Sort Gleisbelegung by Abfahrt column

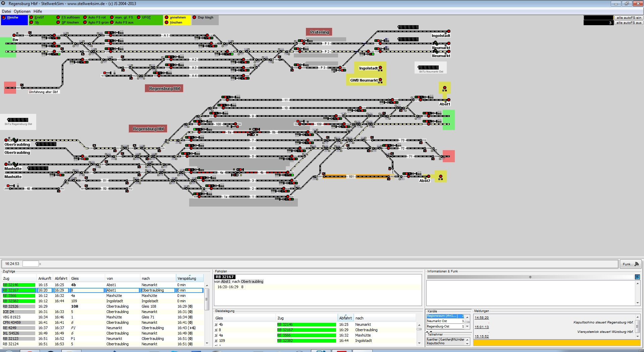tap(345, 318)
